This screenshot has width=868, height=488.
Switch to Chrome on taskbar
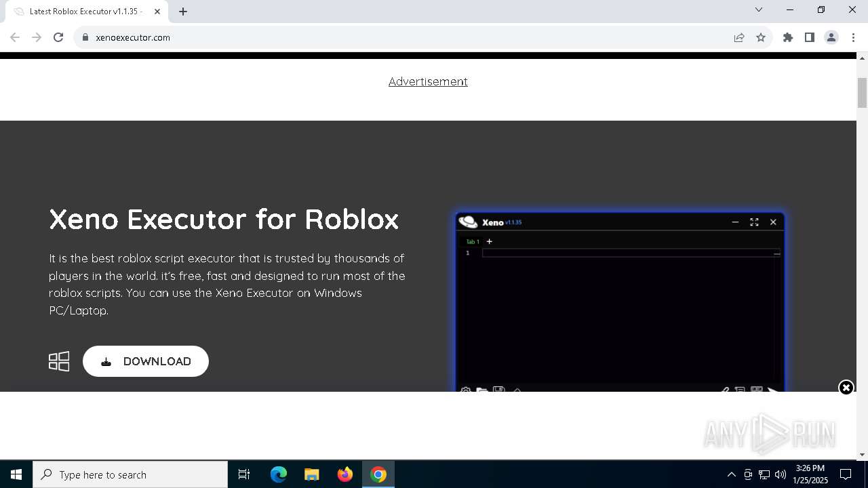tap(378, 474)
